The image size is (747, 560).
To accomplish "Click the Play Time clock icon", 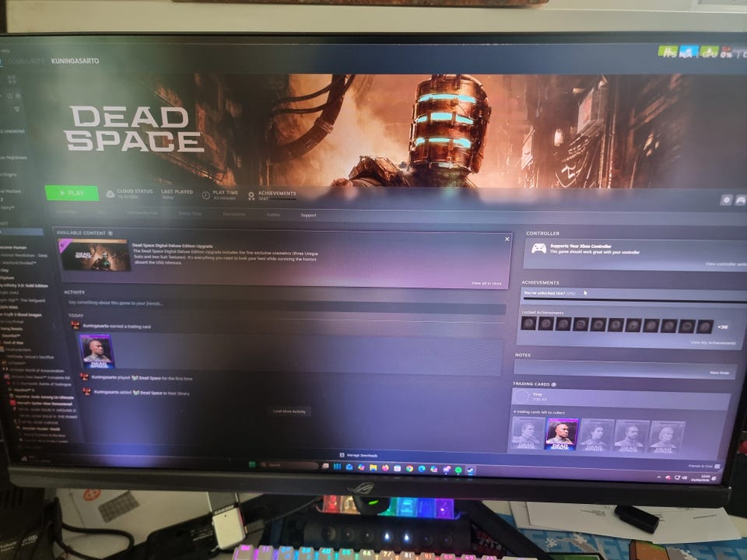I will coord(205,194).
